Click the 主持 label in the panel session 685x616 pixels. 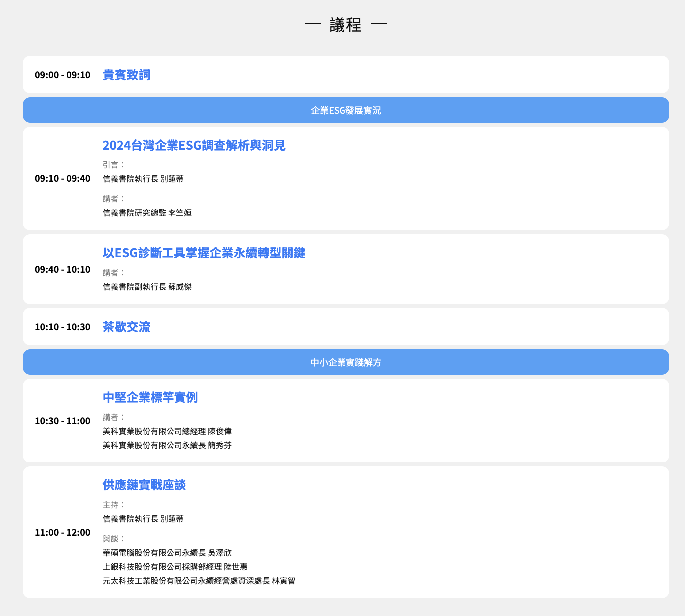click(114, 505)
